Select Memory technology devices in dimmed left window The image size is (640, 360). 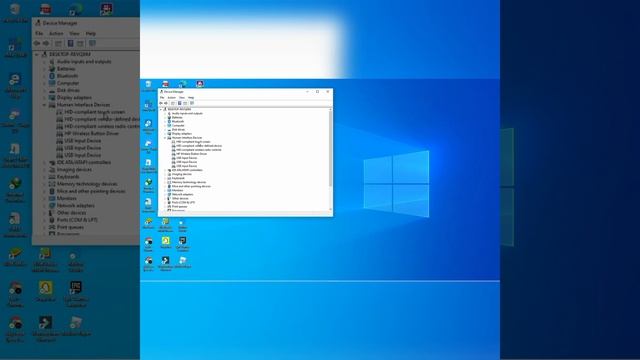(87, 184)
